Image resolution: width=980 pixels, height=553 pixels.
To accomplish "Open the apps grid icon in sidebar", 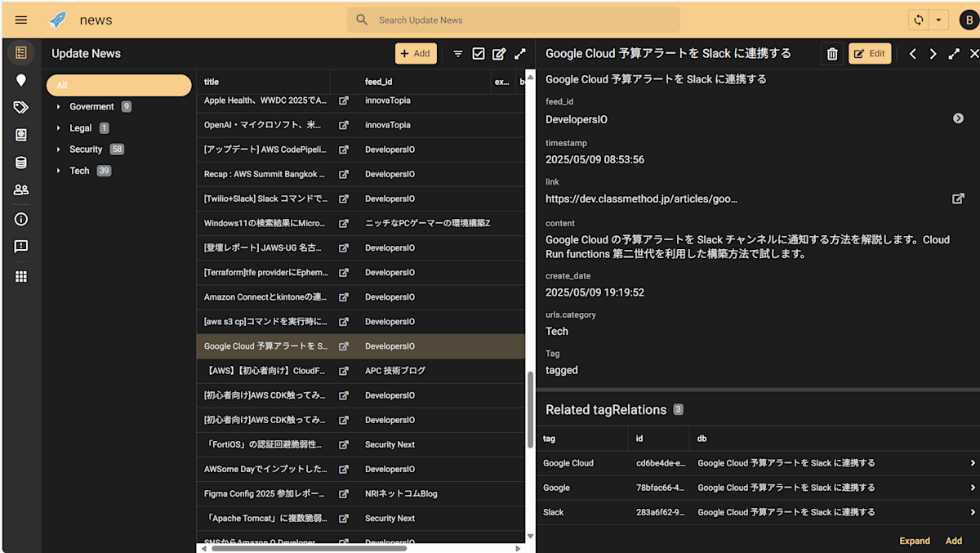I will point(21,276).
